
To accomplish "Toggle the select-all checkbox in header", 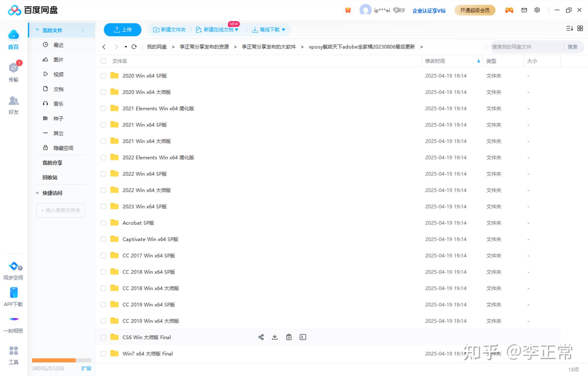I will [103, 61].
